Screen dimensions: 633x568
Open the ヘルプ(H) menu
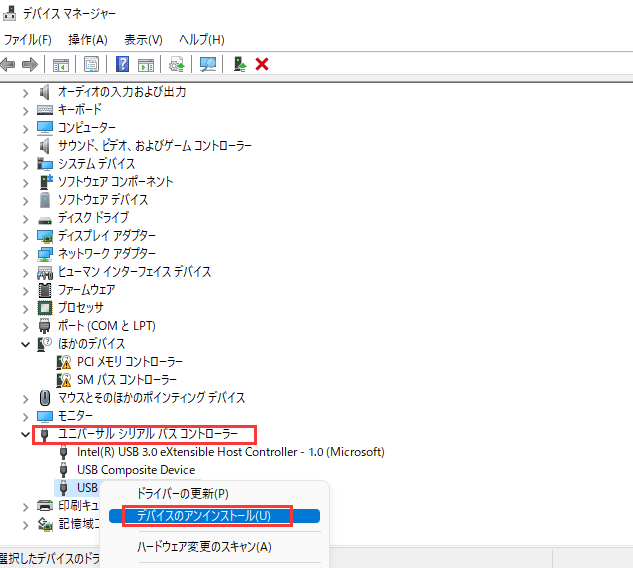click(202, 40)
